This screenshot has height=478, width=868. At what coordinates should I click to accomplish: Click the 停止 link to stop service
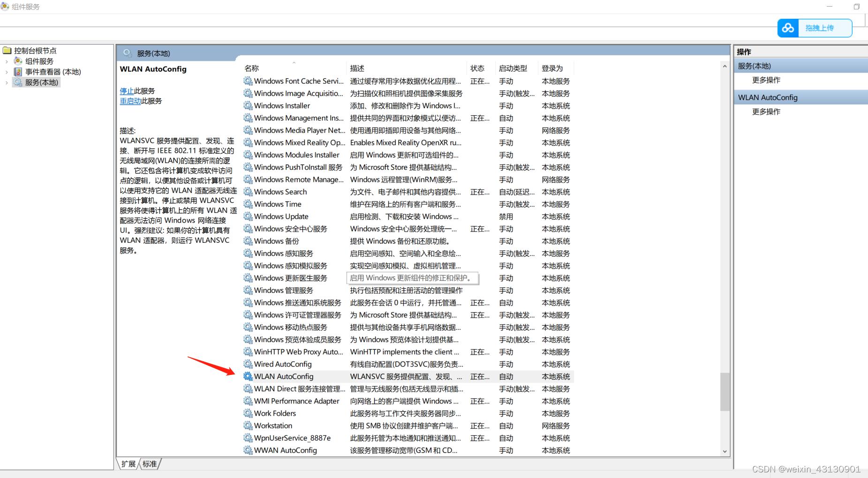click(x=127, y=91)
